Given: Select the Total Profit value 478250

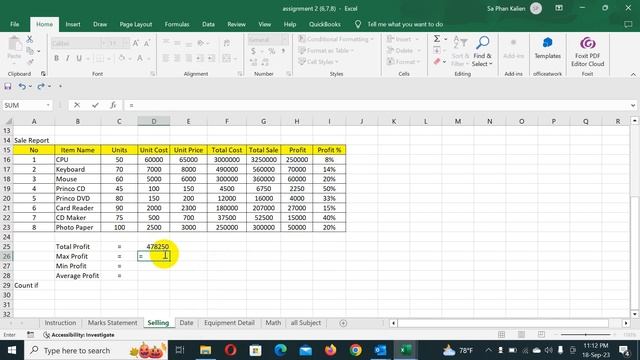Looking at the screenshot, I should click(154, 247).
